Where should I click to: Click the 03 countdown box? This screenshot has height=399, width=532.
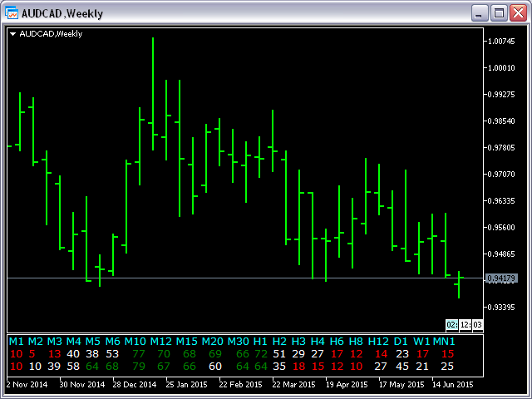(x=477, y=325)
